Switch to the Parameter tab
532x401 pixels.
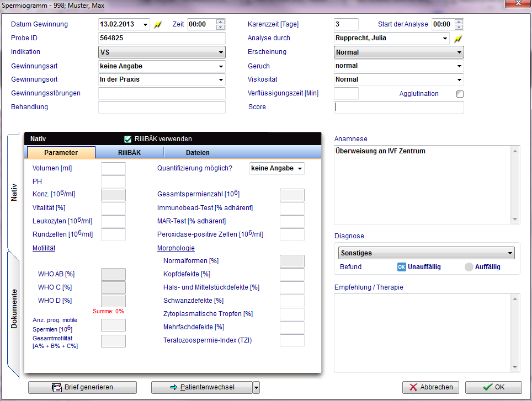click(x=61, y=153)
